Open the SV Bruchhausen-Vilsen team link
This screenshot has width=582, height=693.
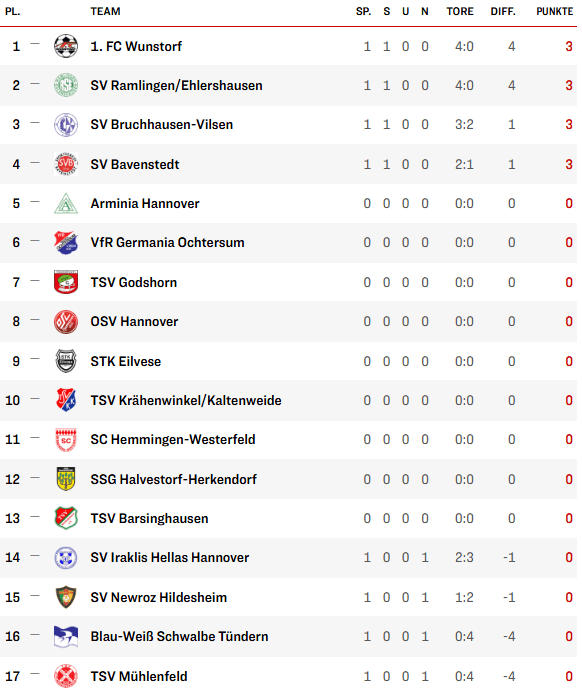tap(162, 125)
